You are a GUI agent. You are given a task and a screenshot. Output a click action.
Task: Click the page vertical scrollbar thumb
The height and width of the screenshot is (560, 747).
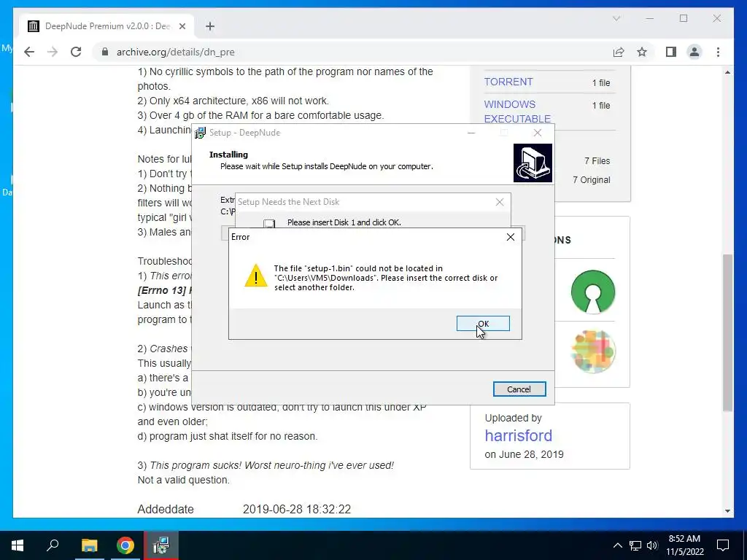pyautogui.click(x=727, y=332)
